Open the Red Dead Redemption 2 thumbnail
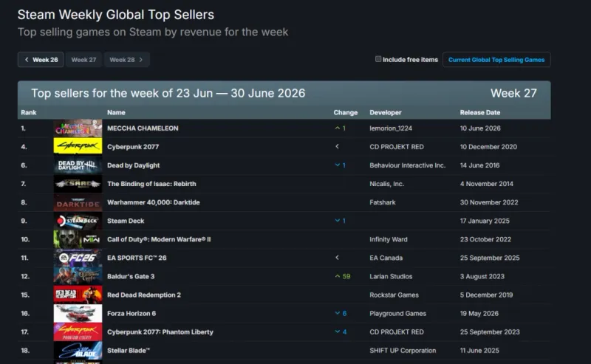Screen dimensions: 591x364 click(78, 295)
